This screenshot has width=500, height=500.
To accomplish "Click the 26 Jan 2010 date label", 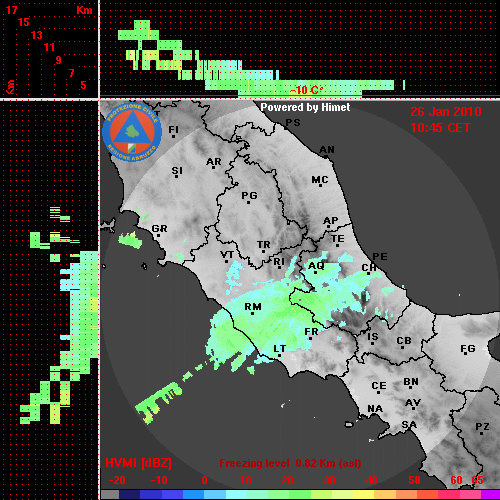I will click(x=446, y=112).
